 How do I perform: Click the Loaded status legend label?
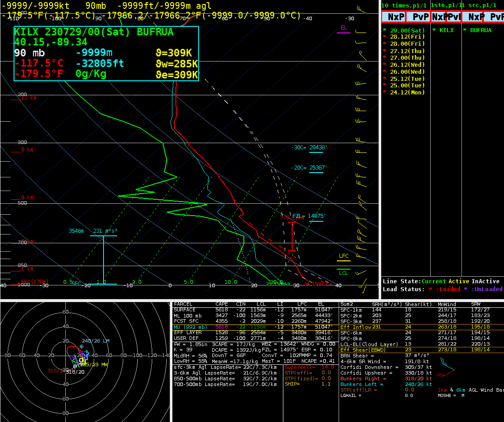coord(448,289)
